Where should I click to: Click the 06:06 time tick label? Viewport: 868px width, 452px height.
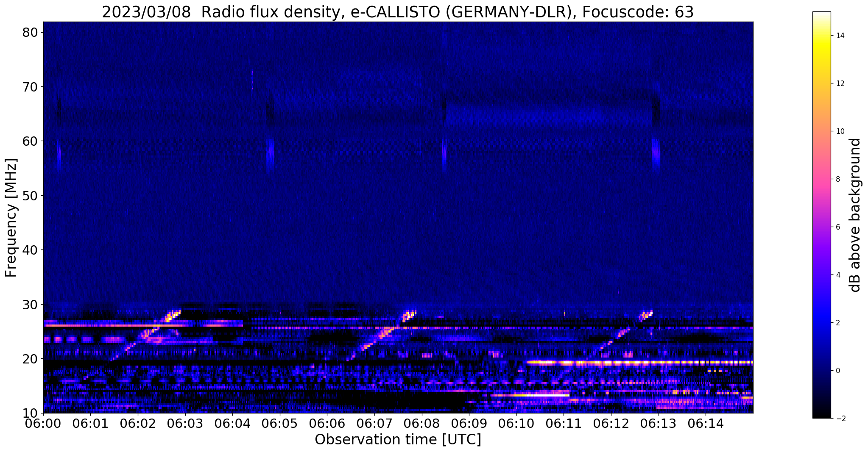327,423
